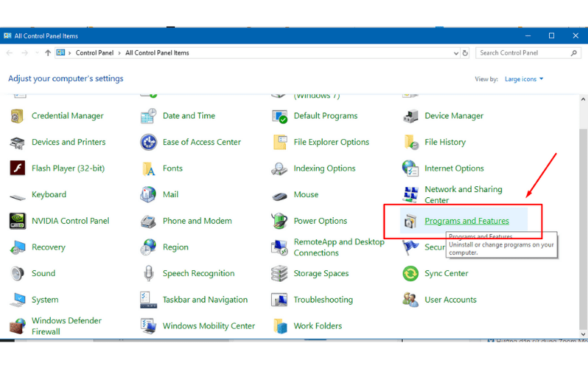Open the Ease of Access Center icon
Screen dimensions: 588x368
coord(149,142)
